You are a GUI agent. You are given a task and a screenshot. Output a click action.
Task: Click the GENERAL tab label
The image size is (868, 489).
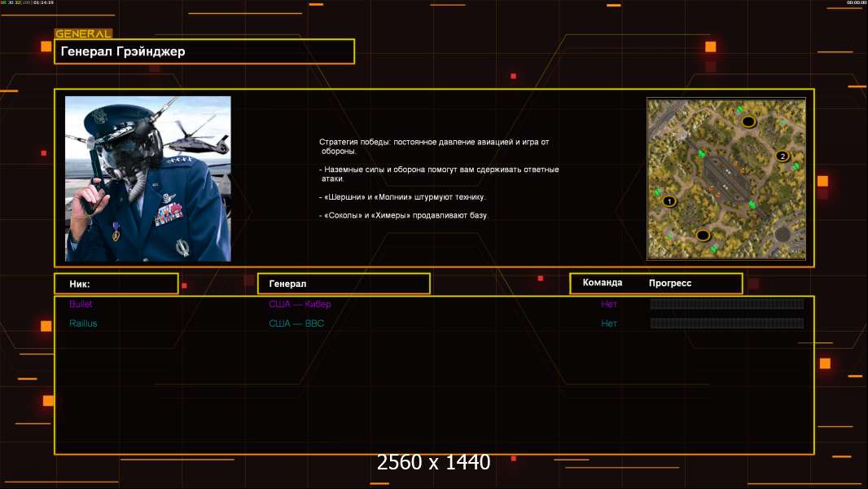[x=83, y=34]
